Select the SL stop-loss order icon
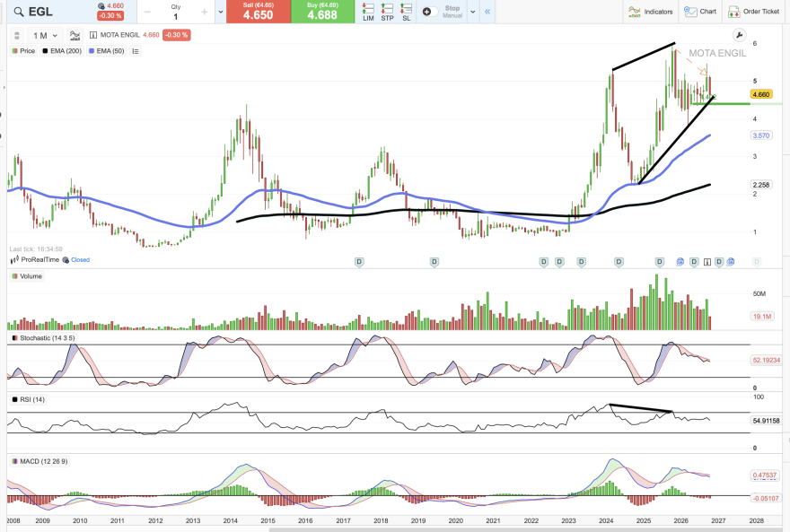The image size is (790, 532). click(406, 12)
